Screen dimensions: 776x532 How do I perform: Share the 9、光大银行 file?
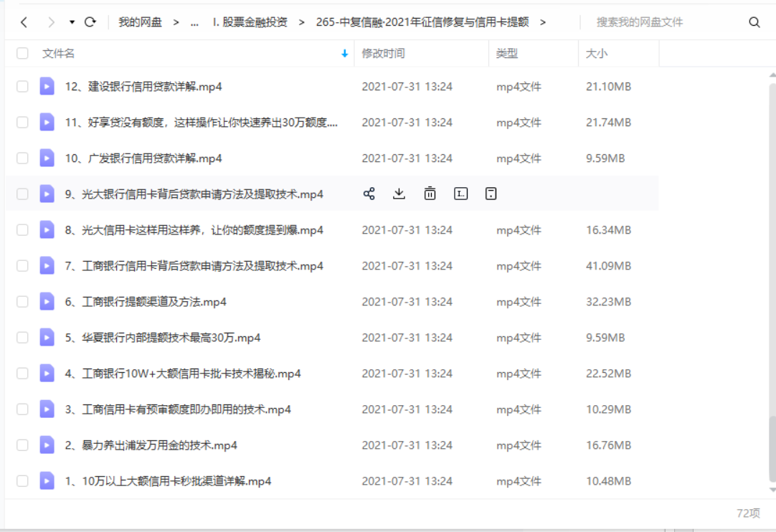(369, 194)
